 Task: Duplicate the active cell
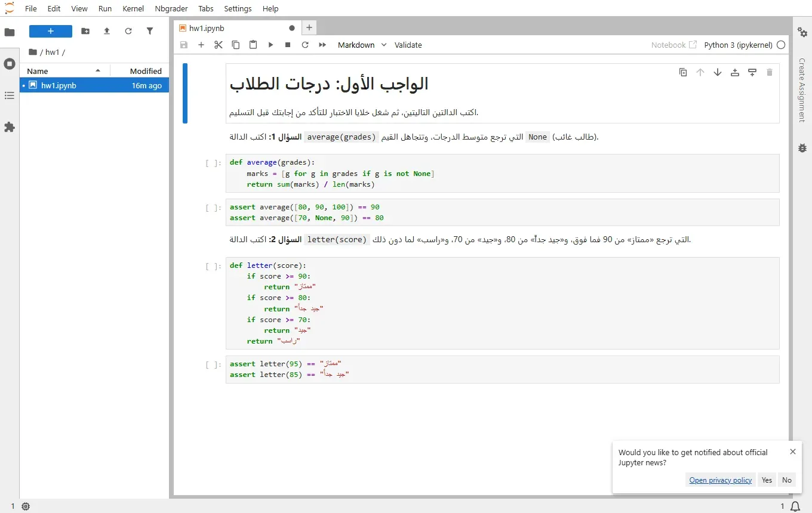683,72
